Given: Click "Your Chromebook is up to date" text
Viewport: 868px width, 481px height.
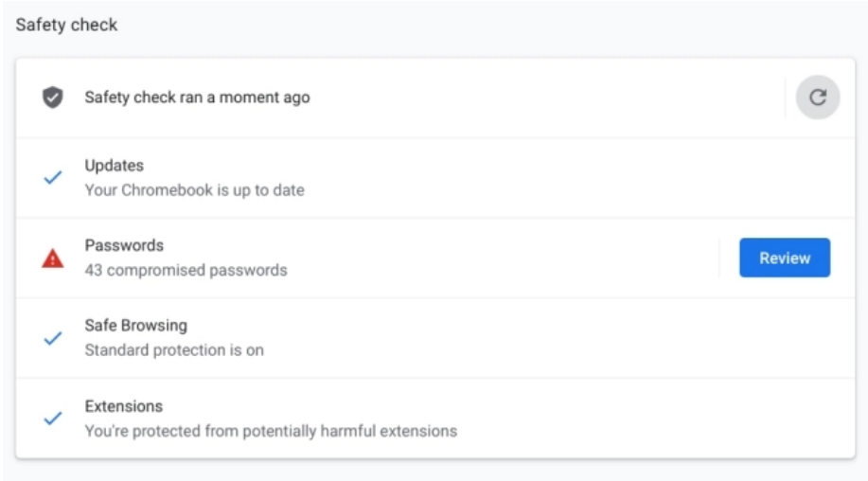Looking at the screenshot, I should tap(194, 190).
